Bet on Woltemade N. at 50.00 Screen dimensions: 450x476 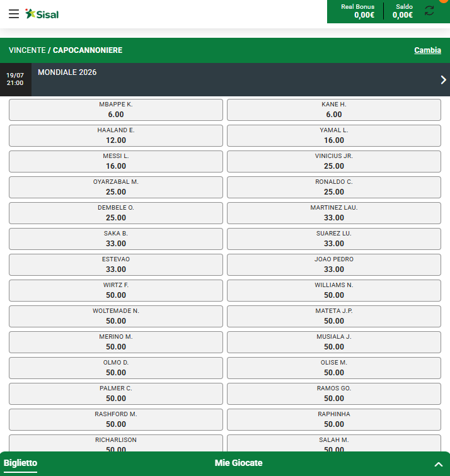pyautogui.click(x=116, y=316)
